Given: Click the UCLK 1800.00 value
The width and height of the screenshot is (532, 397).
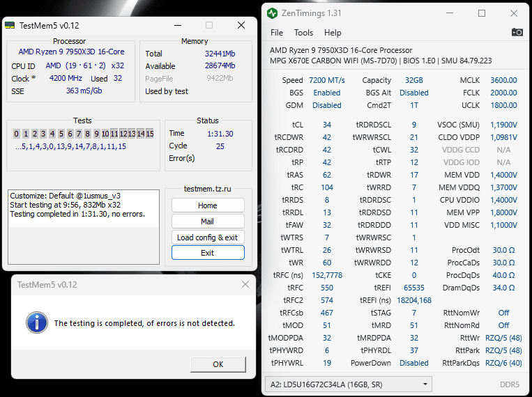Looking at the screenshot, I should [503, 105].
